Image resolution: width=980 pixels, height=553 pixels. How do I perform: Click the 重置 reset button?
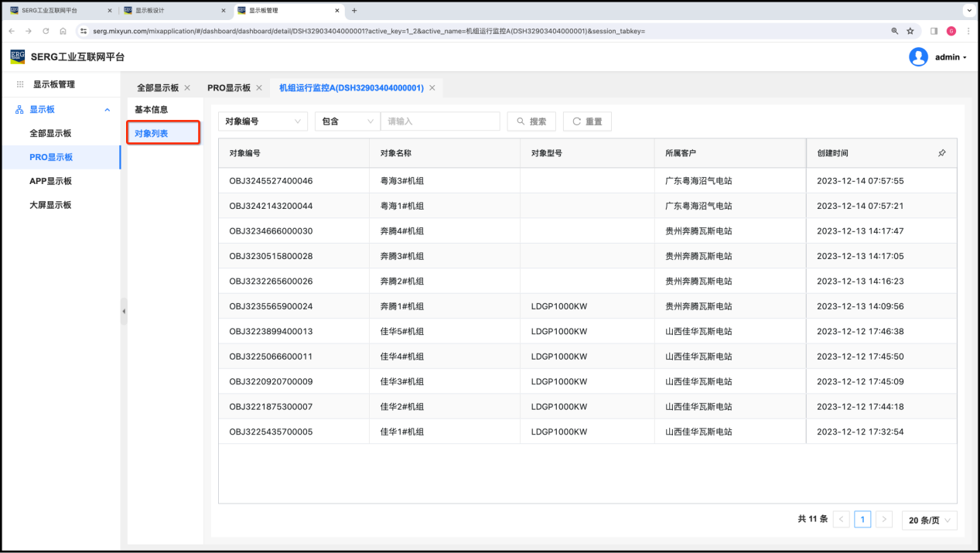(x=587, y=121)
